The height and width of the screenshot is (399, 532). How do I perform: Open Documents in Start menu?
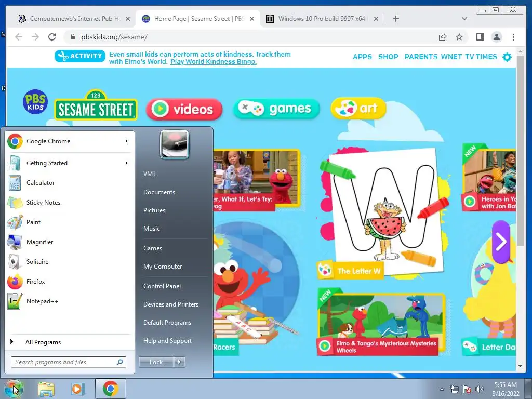click(x=159, y=192)
